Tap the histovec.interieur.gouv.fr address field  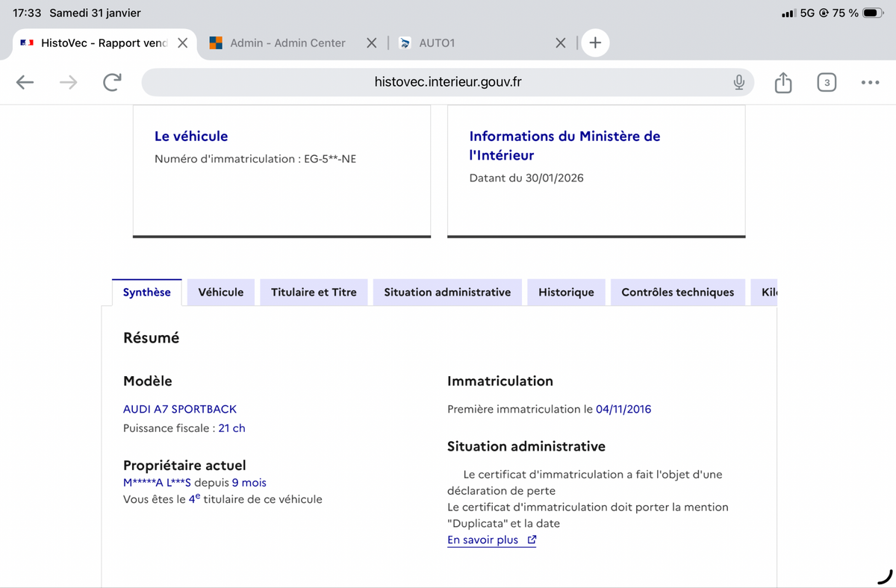tap(448, 82)
